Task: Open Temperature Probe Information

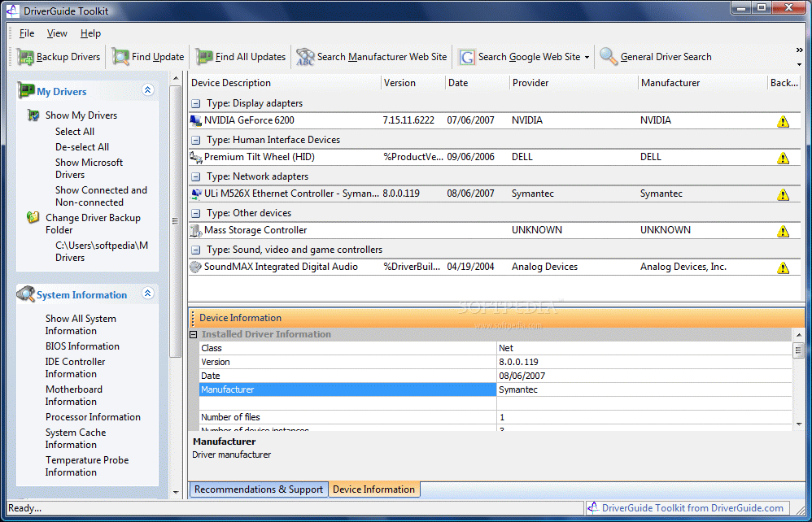Action: point(86,467)
